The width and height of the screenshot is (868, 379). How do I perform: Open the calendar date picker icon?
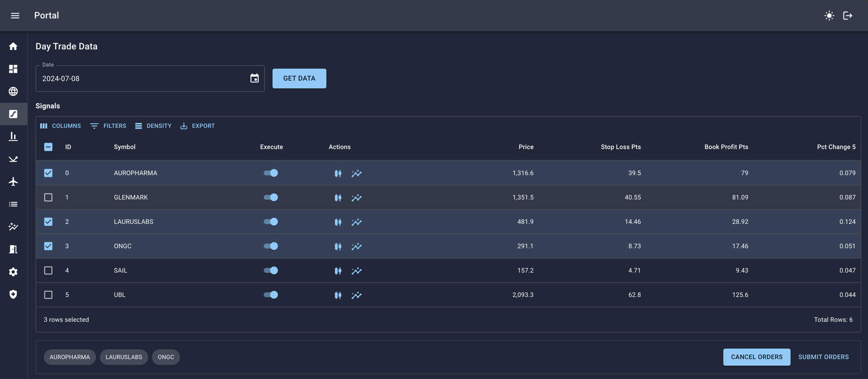click(x=255, y=78)
